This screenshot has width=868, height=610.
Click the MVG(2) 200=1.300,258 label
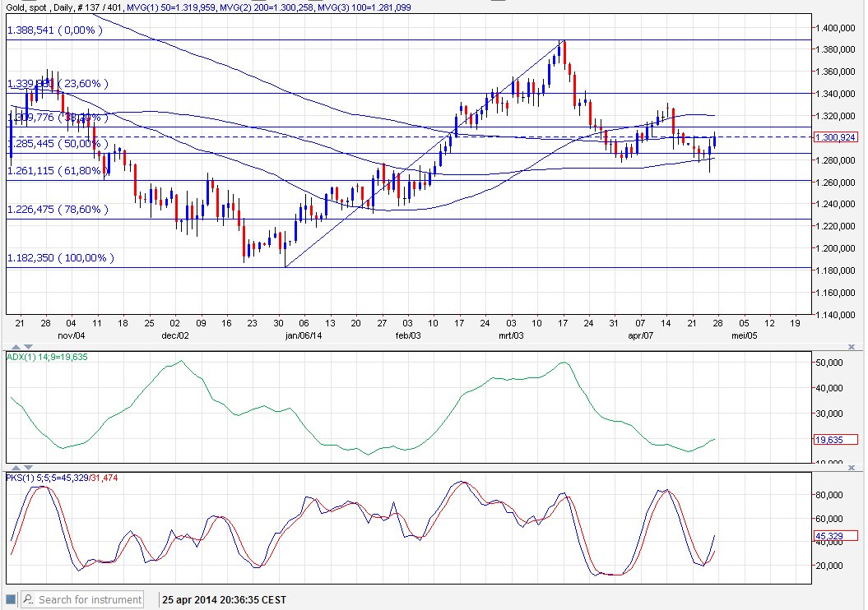pyautogui.click(x=267, y=7)
